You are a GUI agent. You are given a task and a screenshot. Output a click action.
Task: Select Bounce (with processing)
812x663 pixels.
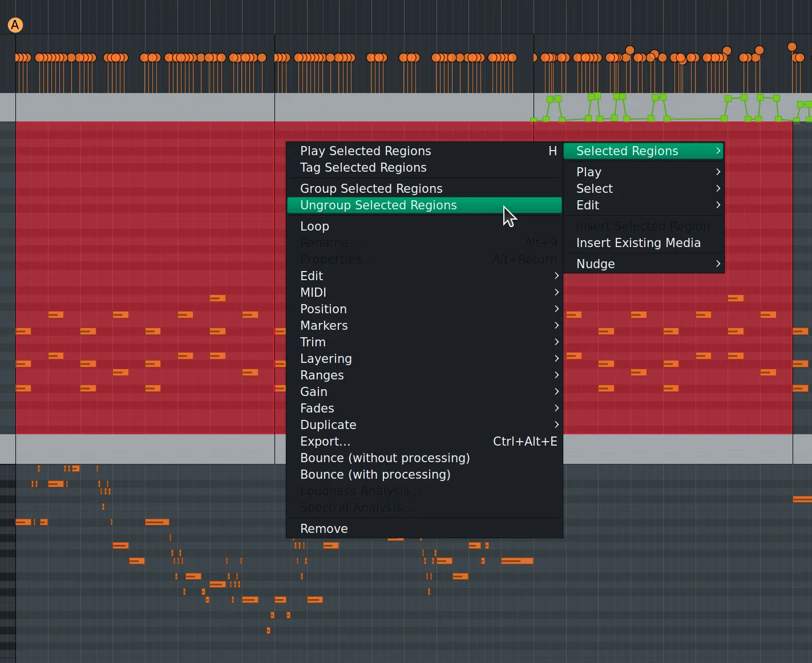pos(425,474)
